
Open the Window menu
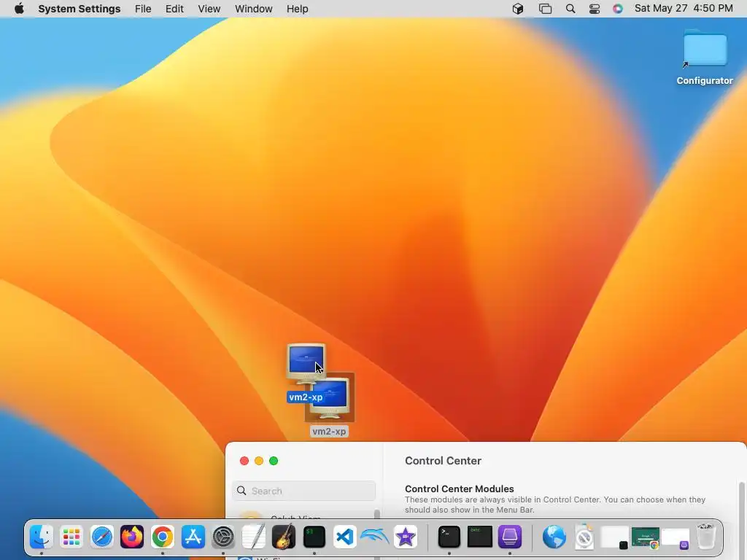click(x=253, y=9)
